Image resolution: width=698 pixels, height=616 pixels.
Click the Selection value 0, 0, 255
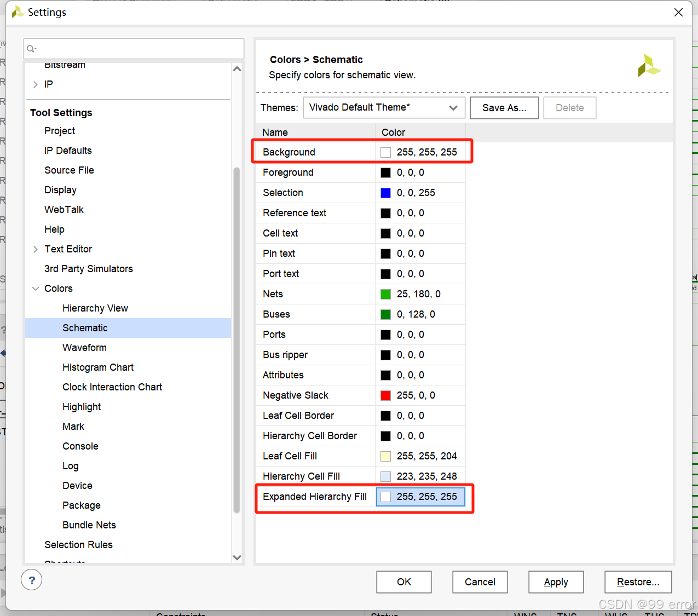coord(416,193)
